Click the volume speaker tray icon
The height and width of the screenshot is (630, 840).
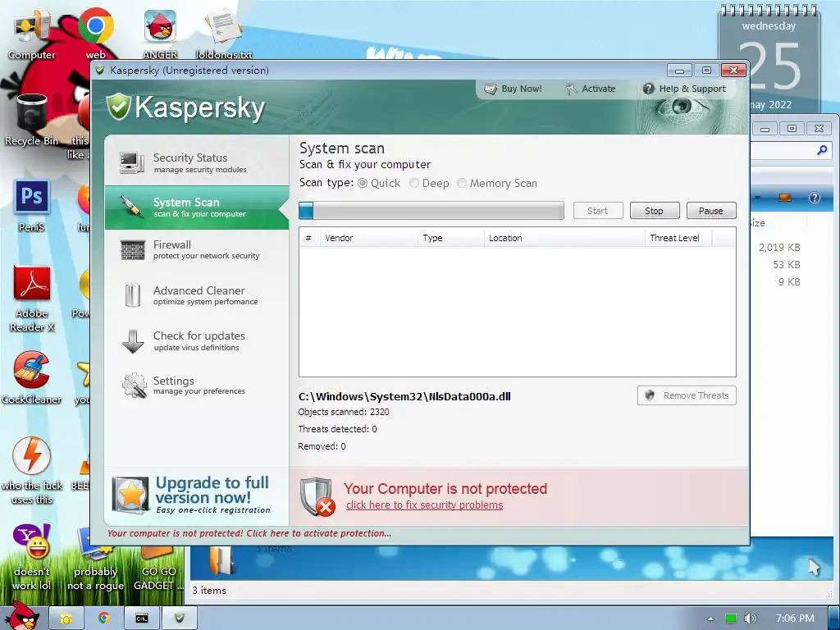point(751,619)
